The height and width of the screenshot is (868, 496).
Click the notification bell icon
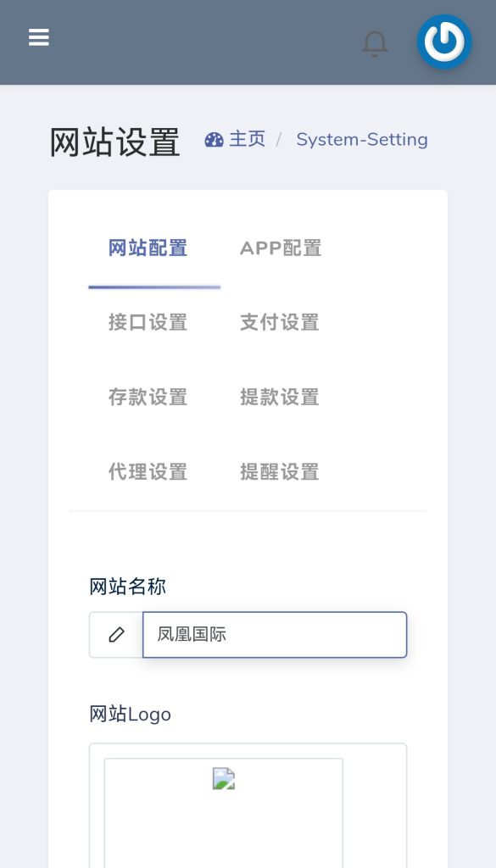pyautogui.click(x=375, y=44)
